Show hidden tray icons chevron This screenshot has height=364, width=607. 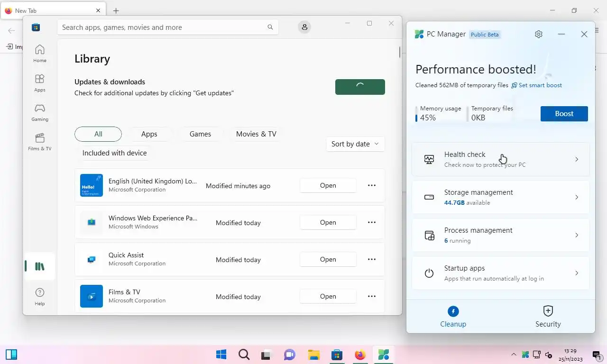514,355
